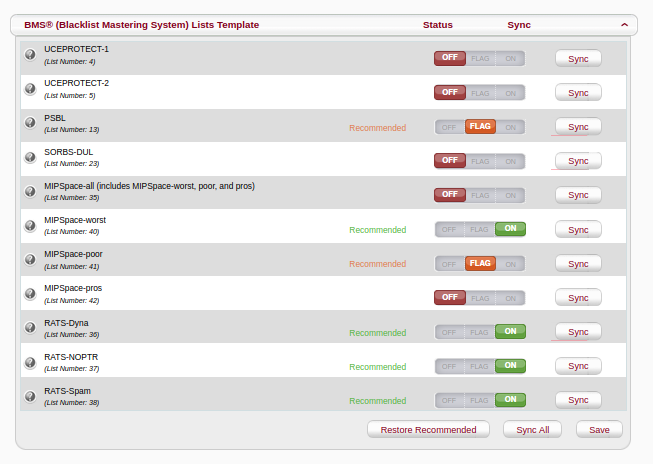Viewport: 653px width, 464px height.
Task: Click the Status column header
Action: (438, 25)
